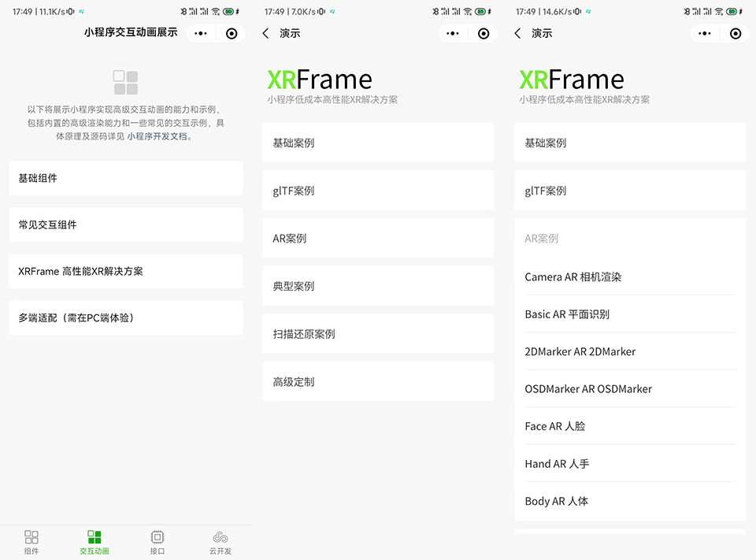Open XRFrame 高性能XR解决方案 entry
The image size is (756, 560).
(x=126, y=271)
